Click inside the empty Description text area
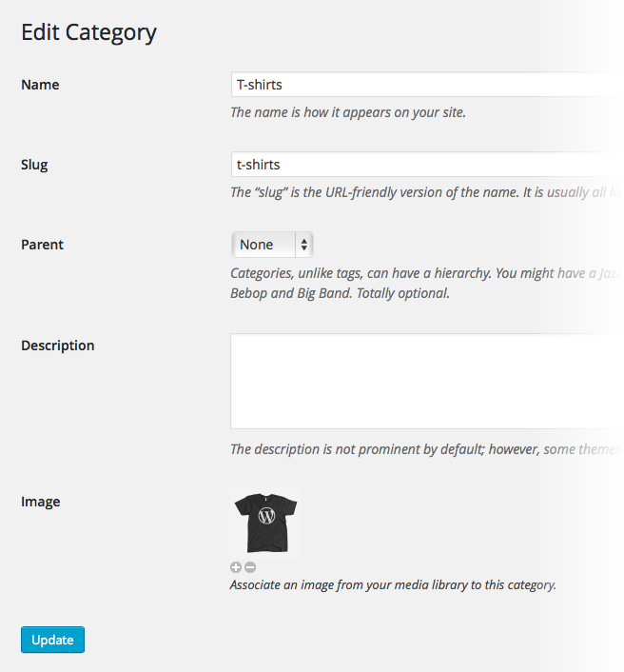This screenshot has height=672, width=624. click(x=419, y=381)
